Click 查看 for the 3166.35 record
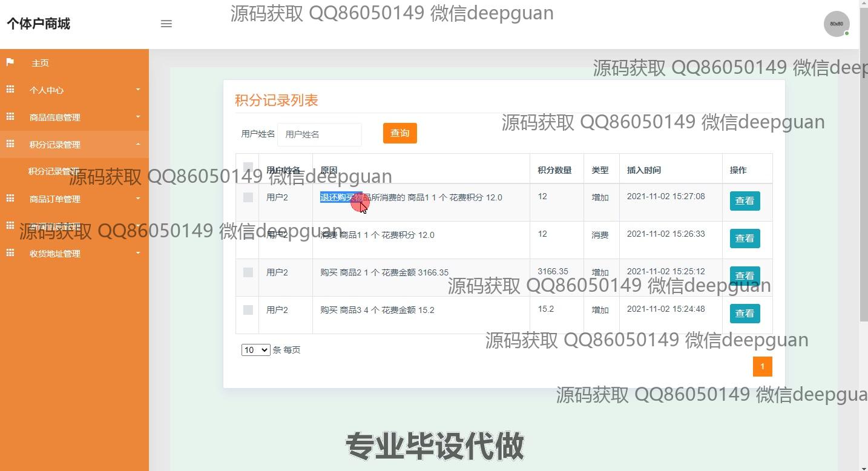 pos(745,276)
